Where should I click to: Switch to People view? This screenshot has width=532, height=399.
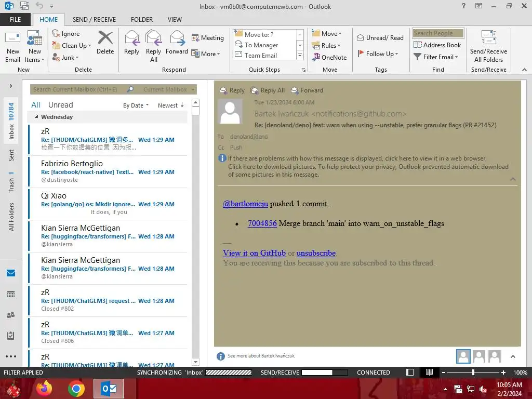pos(11,315)
